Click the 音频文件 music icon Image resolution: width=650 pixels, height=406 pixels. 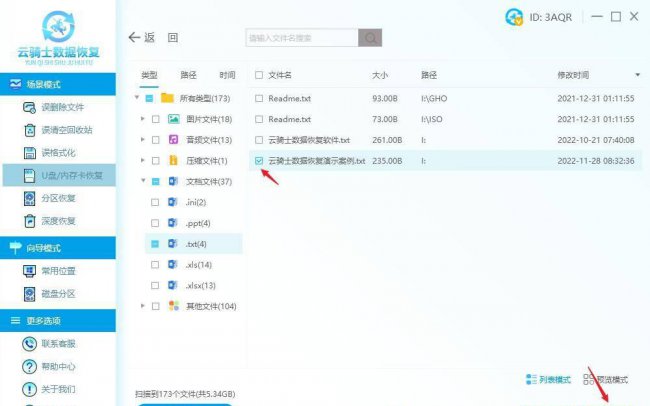pyautogui.click(x=173, y=140)
